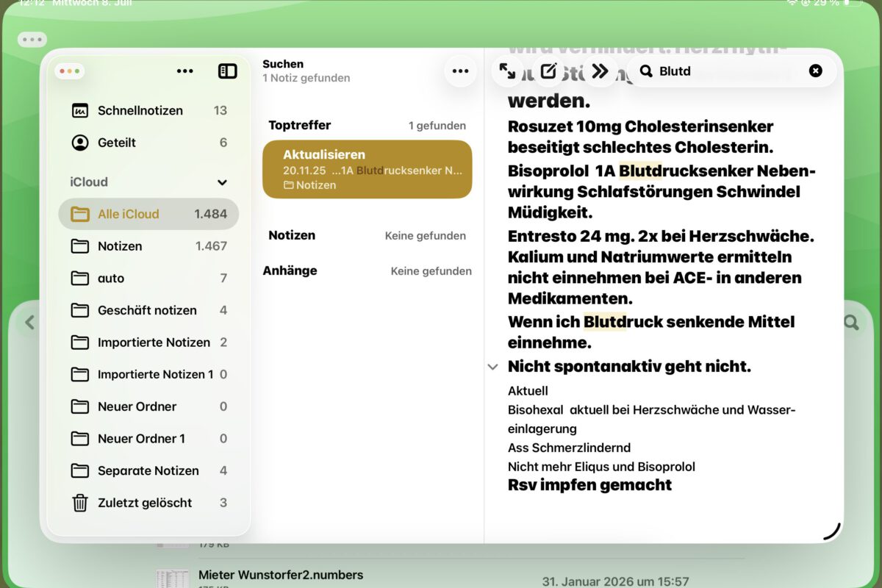Collapse the Nicht spontanaktiv section chevron
This screenshot has height=588, width=882.
coord(493,367)
